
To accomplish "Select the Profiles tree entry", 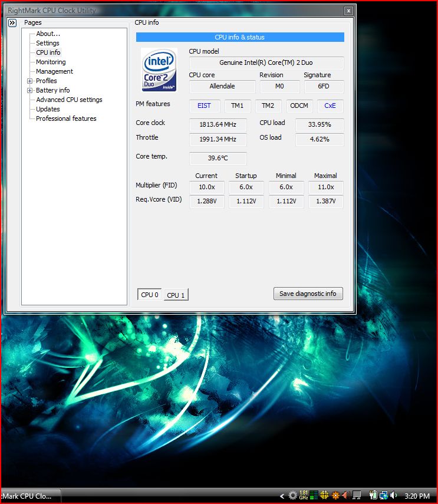I will coord(46,81).
